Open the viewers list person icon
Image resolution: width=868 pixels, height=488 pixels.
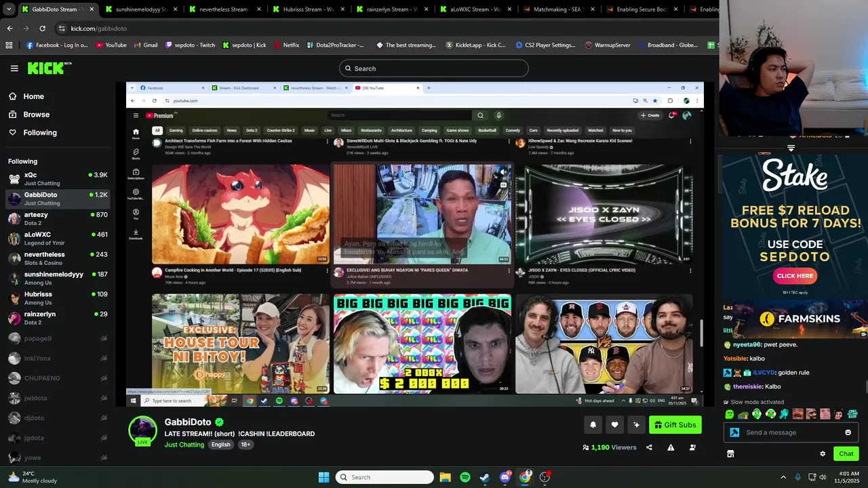692,447
